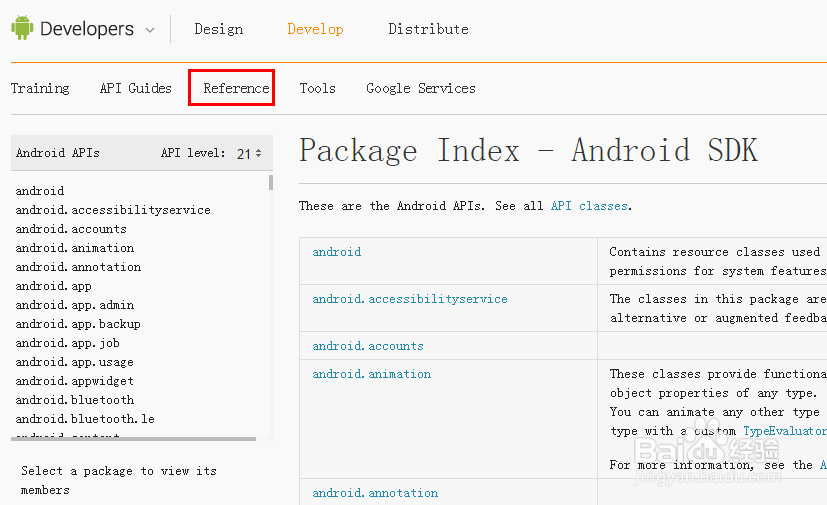The image size is (827, 505).
Task: Open the Training tab
Action: click(40, 88)
